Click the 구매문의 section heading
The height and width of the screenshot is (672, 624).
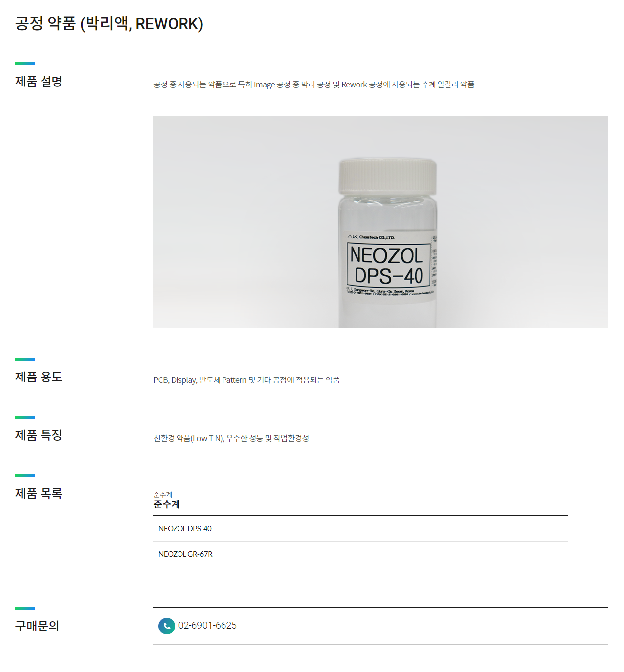pyautogui.click(x=37, y=626)
